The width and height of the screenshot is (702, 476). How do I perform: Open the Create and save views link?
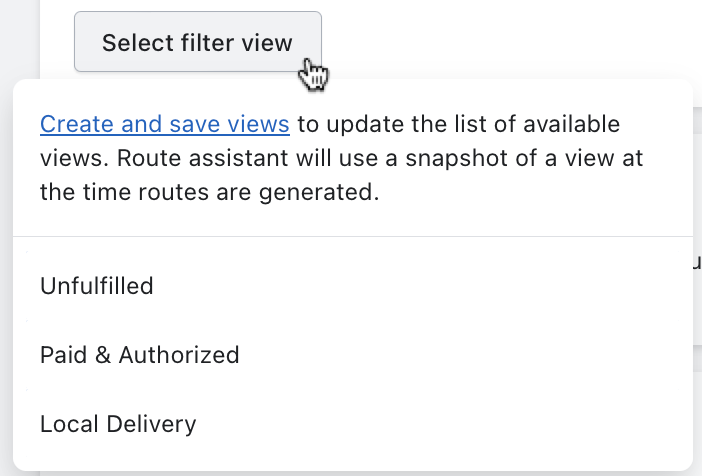click(x=165, y=124)
